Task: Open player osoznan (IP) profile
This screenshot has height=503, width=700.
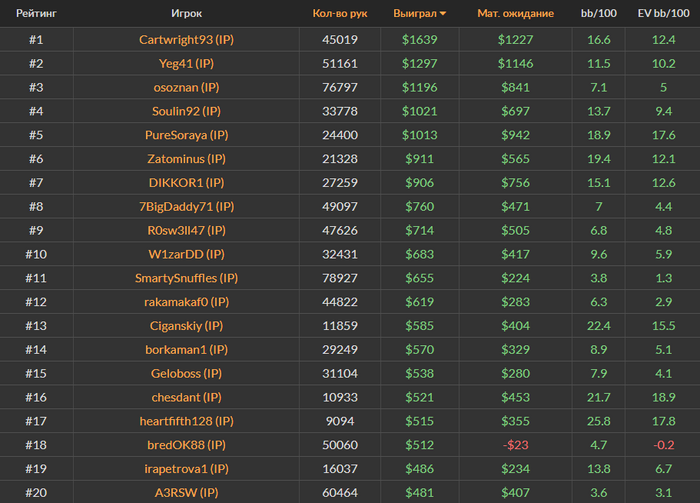Action: (187, 87)
